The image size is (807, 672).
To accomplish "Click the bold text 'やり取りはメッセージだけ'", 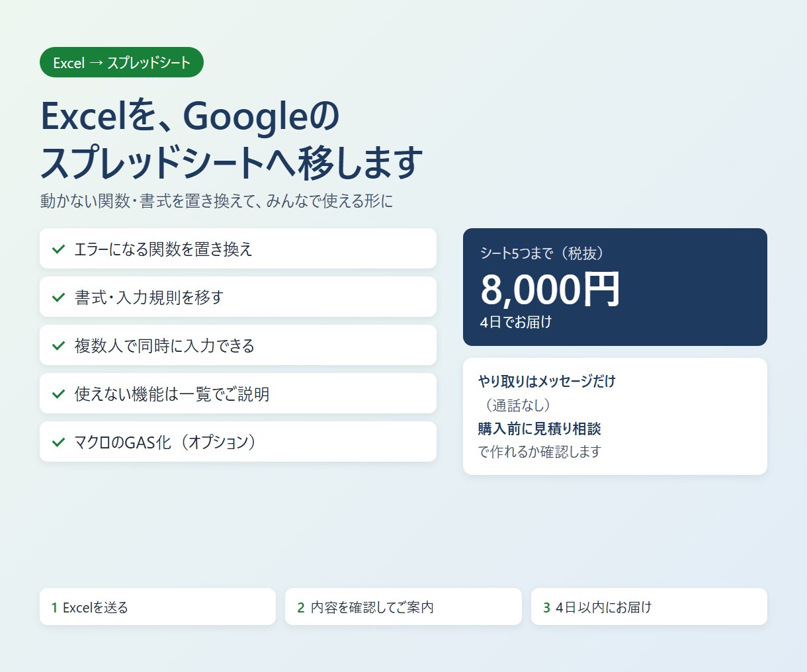I will pos(546,382).
